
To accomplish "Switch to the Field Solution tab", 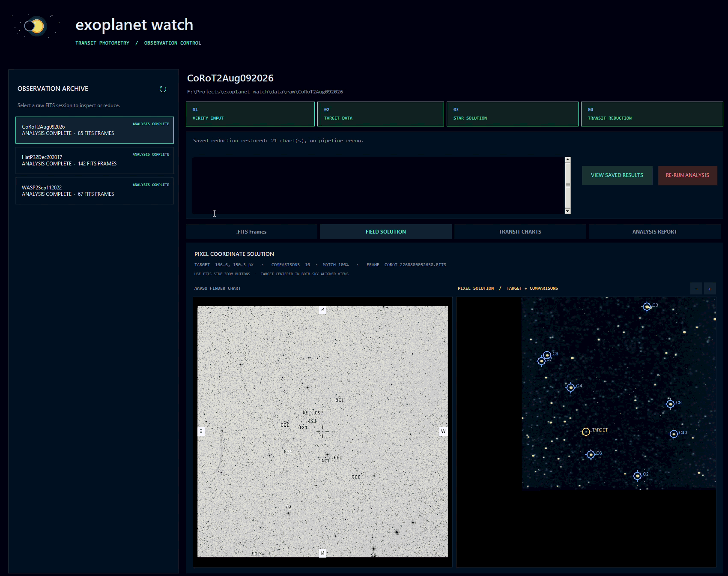I will click(x=386, y=232).
